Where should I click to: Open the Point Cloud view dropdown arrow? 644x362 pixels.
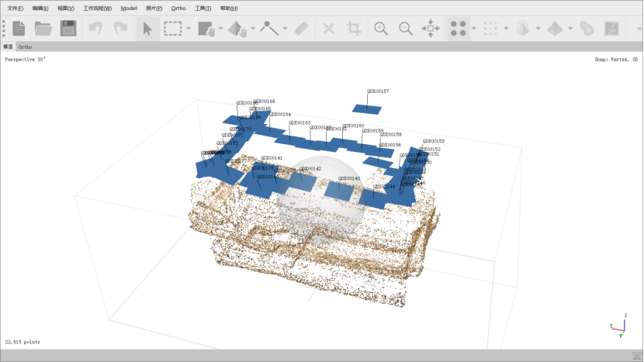(x=474, y=29)
